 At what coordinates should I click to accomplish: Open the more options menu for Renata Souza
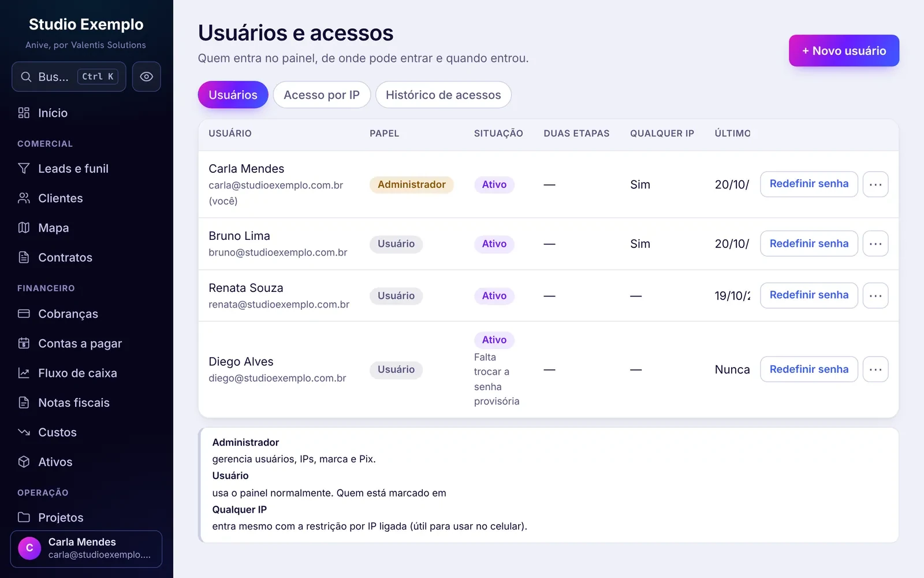pyautogui.click(x=875, y=295)
